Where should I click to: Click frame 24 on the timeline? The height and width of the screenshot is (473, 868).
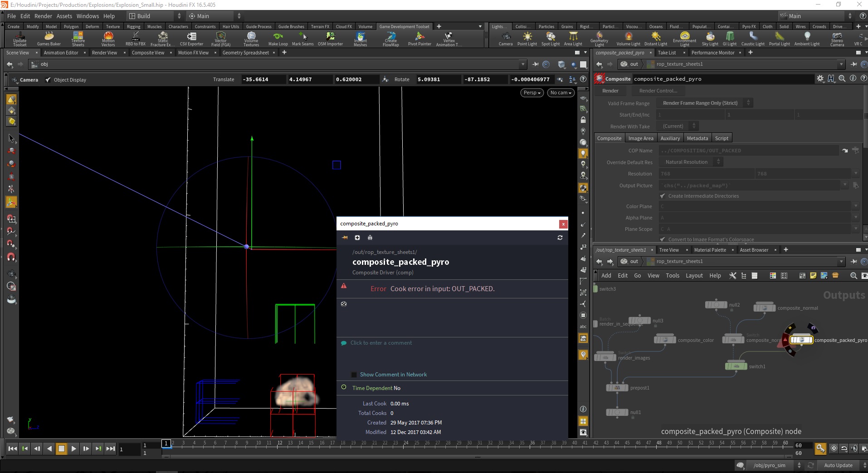[406, 443]
